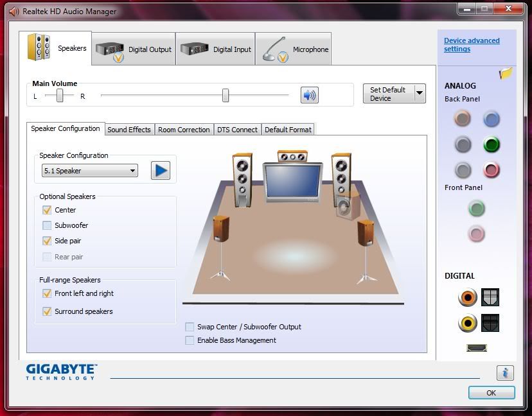Enable the Subwoofer checkbox
This screenshot has height=416, width=532.
click(47, 225)
